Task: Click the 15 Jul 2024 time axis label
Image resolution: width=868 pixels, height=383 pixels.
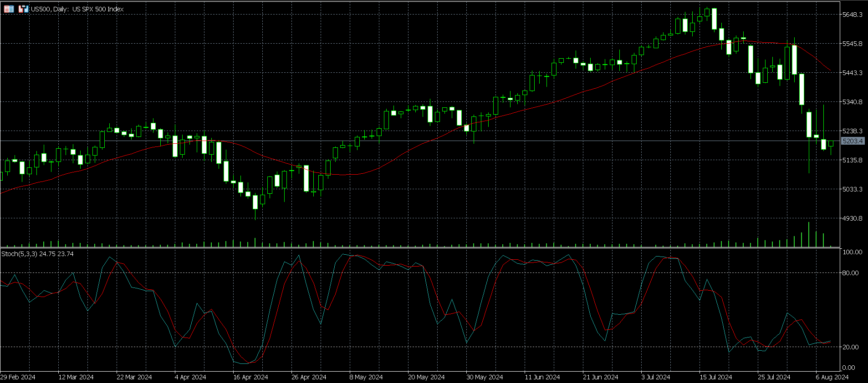Action: pyautogui.click(x=716, y=377)
